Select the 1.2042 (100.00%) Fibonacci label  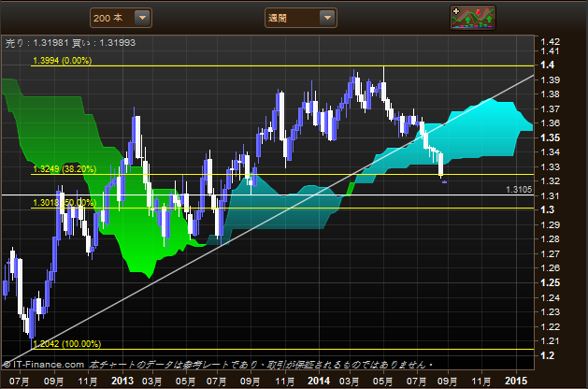coord(66,344)
